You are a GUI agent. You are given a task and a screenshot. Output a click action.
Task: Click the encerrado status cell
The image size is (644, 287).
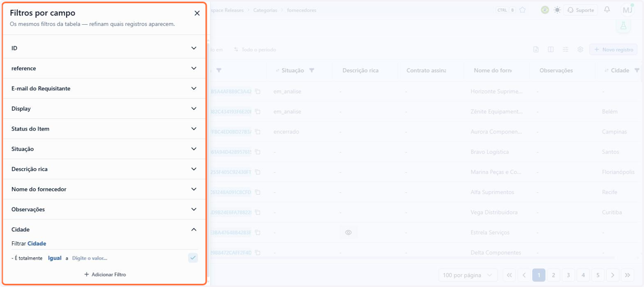pyautogui.click(x=286, y=132)
